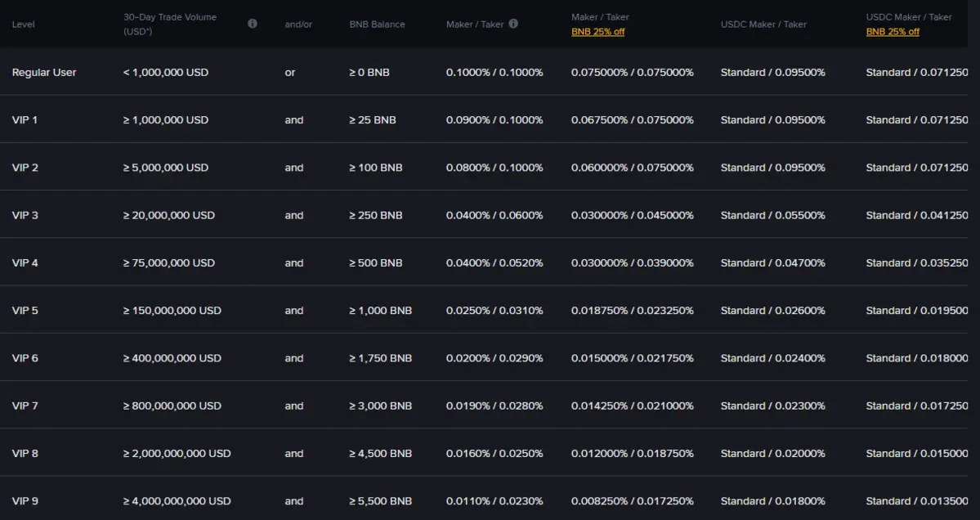The height and width of the screenshot is (520, 980).
Task: Click the VIP 4 level label
Action: click(25, 263)
